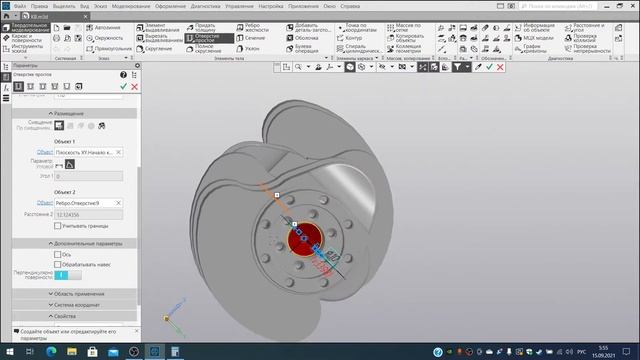Open zoom magnifier dropdown arrow in viewport toolbar
The image size is (640, 360).
[x=308, y=67]
